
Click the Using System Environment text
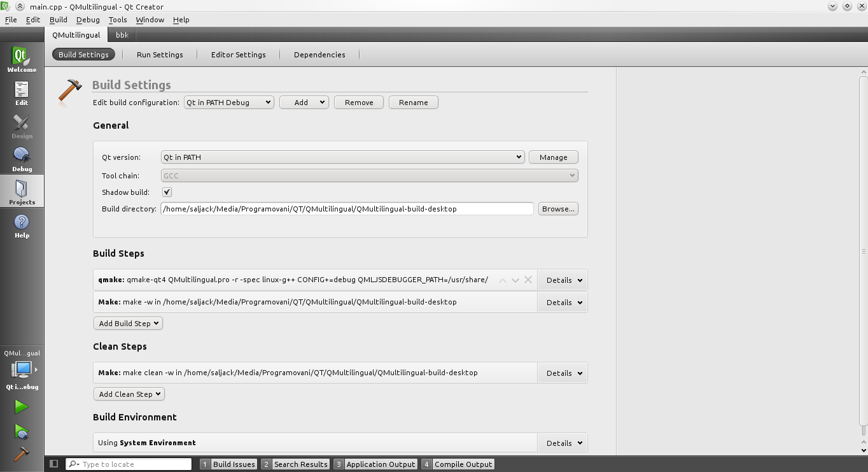tap(147, 443)
